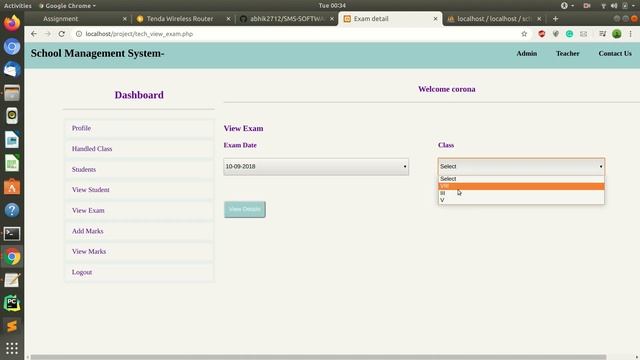Open the Files manager in the dock
This screenshot has width=640, height=360.
(x=12, y=93)
